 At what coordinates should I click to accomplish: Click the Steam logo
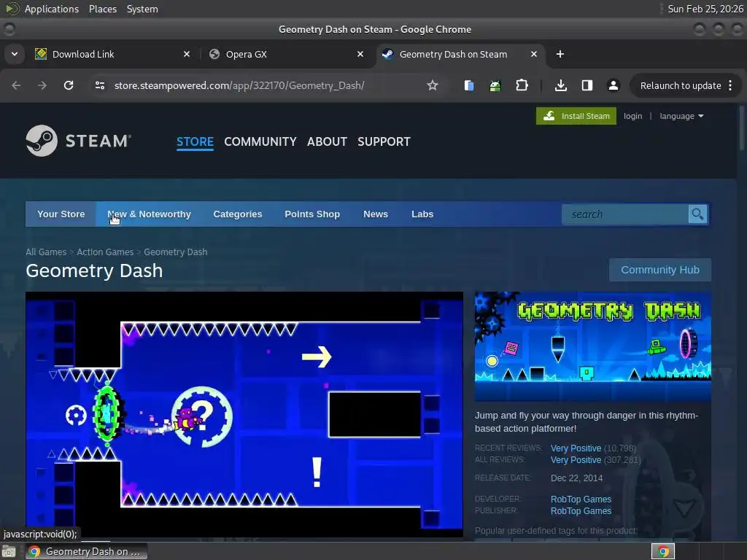pos(79,141)
